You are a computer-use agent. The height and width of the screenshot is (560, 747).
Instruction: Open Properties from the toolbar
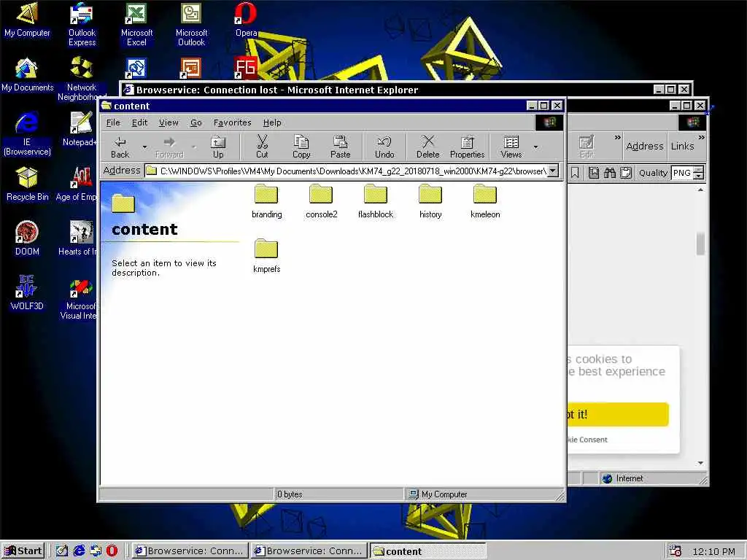[x=467, y=147]
